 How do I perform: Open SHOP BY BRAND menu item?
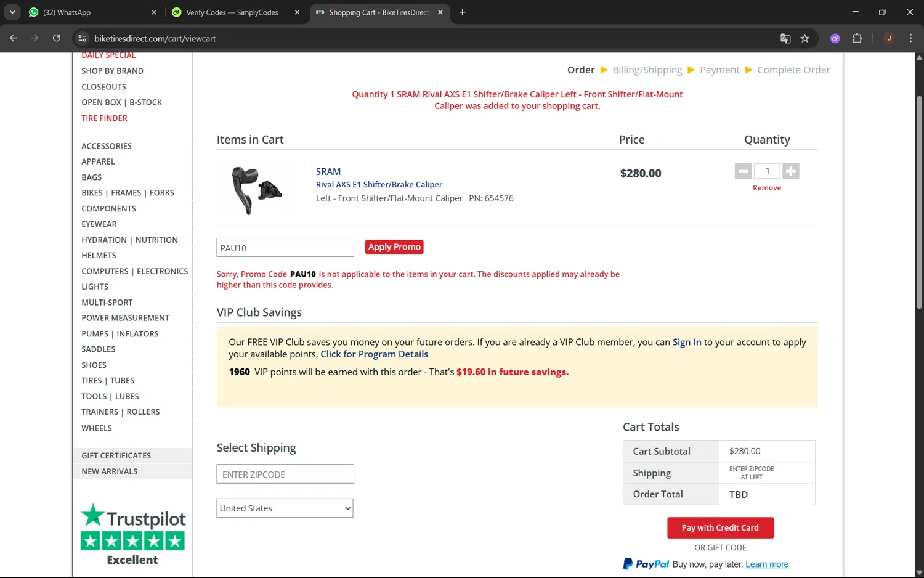pos(112,71)
